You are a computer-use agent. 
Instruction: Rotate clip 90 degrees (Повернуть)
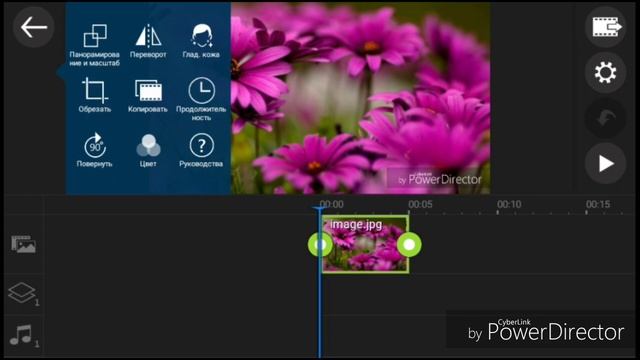[95, 150]
